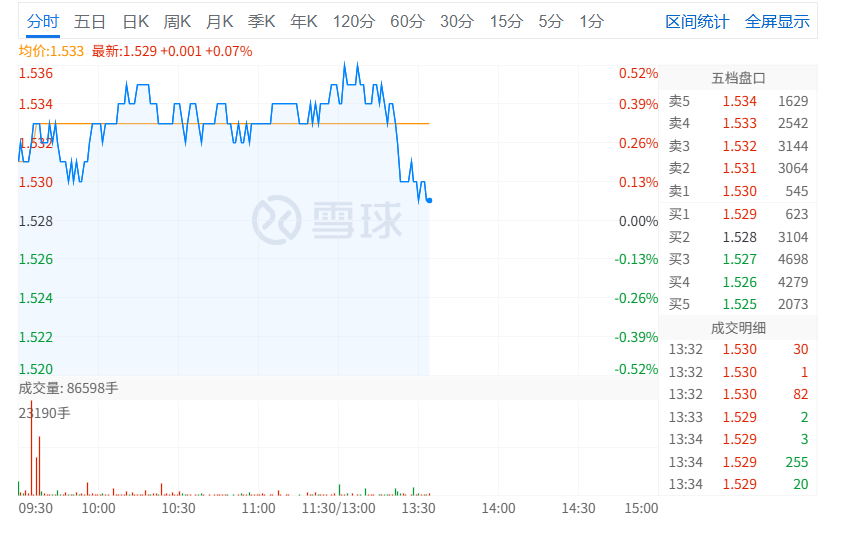Open the 15分 interval chart
This screenshot has width=843, height=538.
(506, 21)
